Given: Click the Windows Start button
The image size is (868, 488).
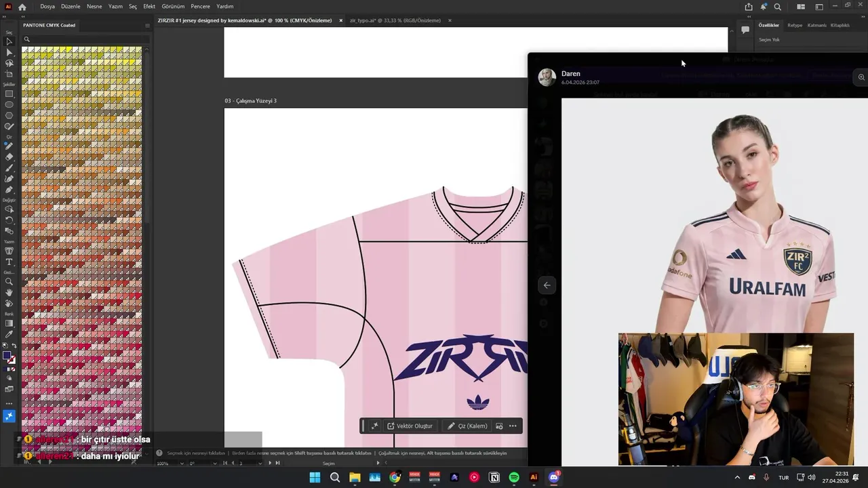Looking at the screenshot, I should pos(315,477).
